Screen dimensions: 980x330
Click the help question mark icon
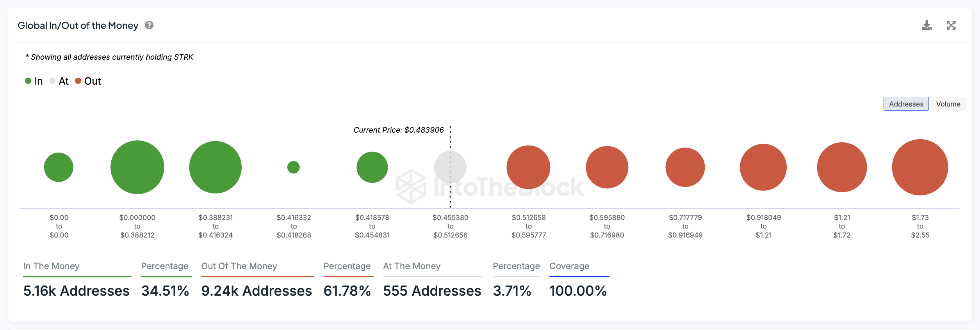[149, 25]
